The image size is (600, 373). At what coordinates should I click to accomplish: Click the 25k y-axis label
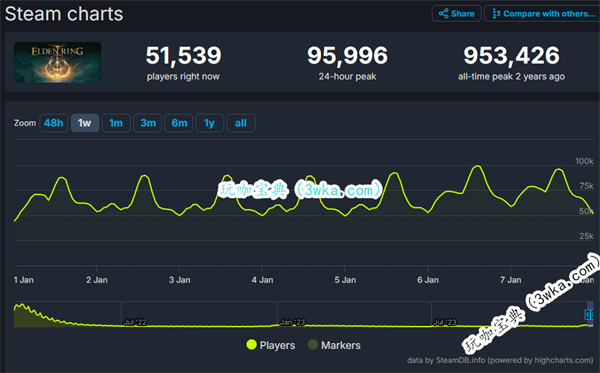(586, 236)
